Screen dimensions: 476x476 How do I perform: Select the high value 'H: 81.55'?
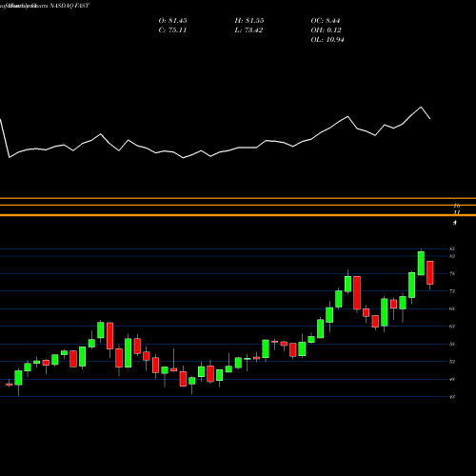tap(249, 21)
